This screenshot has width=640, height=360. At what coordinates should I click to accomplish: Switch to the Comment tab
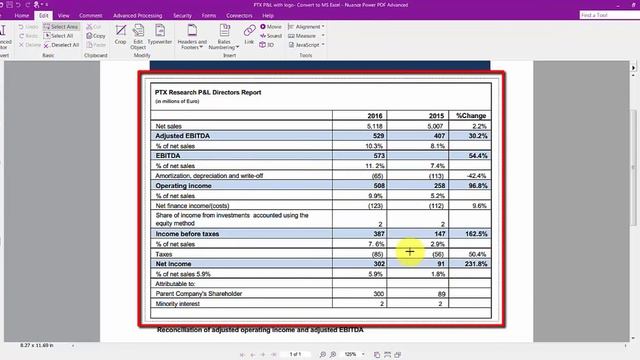point(91,16)
